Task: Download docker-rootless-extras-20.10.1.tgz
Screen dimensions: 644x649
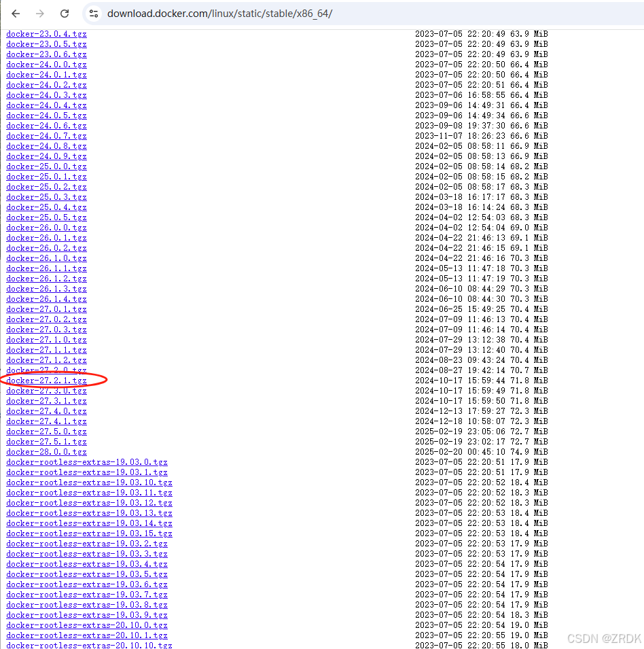Action: click(x=87, y=636)
